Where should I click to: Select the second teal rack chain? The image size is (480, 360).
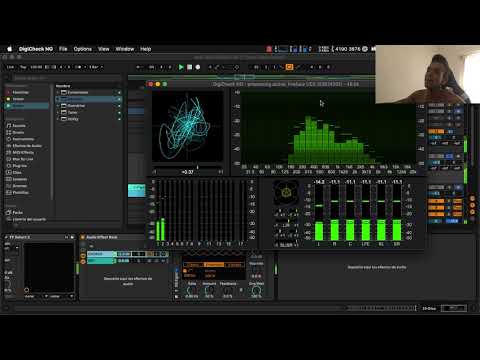point(101,261)
